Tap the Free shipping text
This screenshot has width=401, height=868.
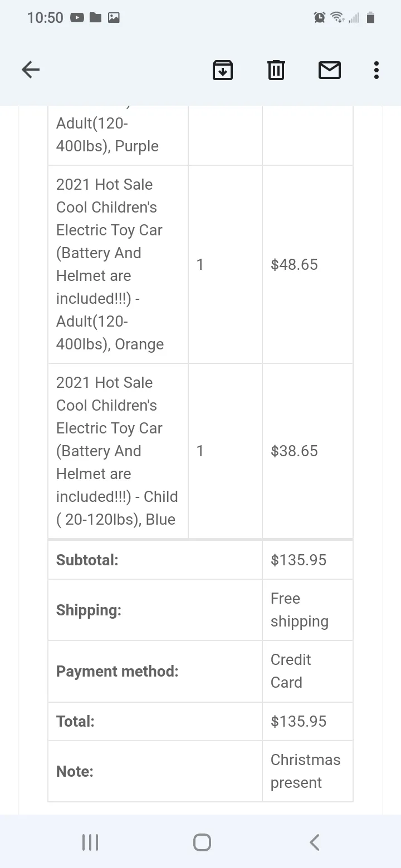click(300, 610)
